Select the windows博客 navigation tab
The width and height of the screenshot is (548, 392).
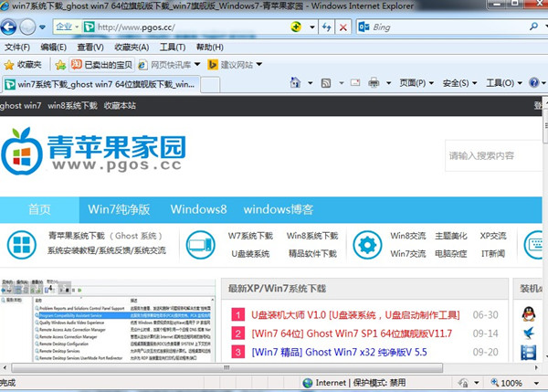[x=279, y=209]
